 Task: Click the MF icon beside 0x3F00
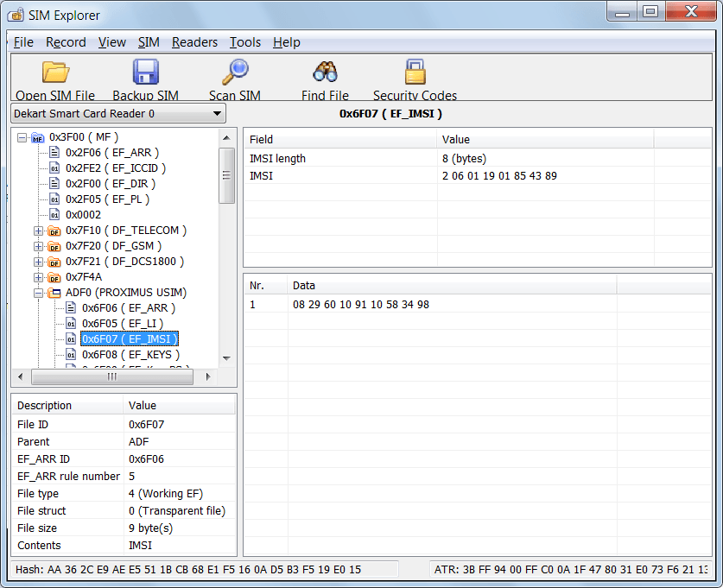coord(37,136)
